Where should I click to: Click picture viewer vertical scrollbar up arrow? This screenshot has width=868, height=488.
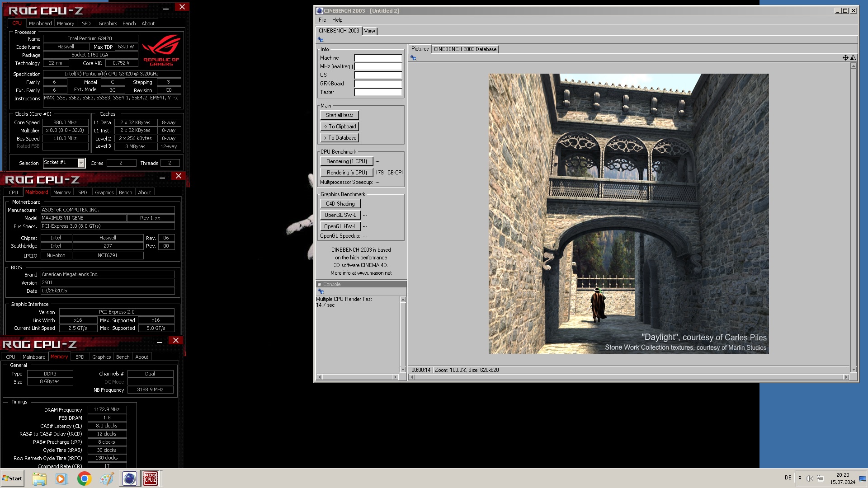pos(854,66)
